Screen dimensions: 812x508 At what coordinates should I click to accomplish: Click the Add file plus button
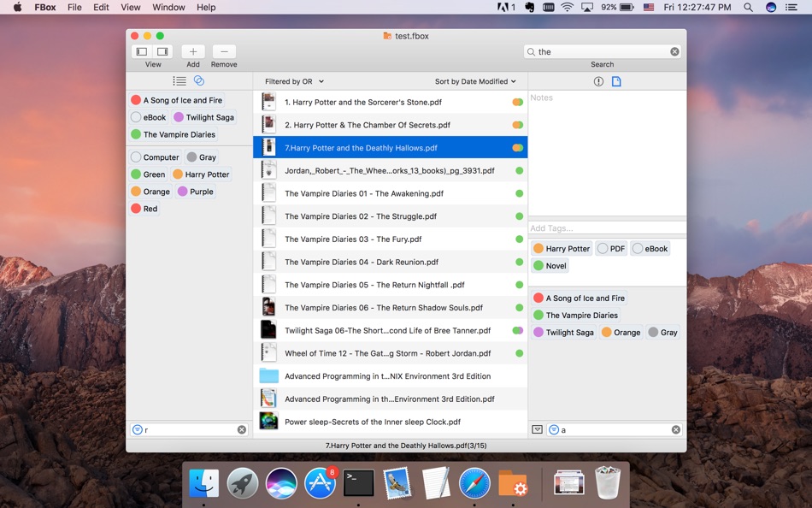point(193,52)
